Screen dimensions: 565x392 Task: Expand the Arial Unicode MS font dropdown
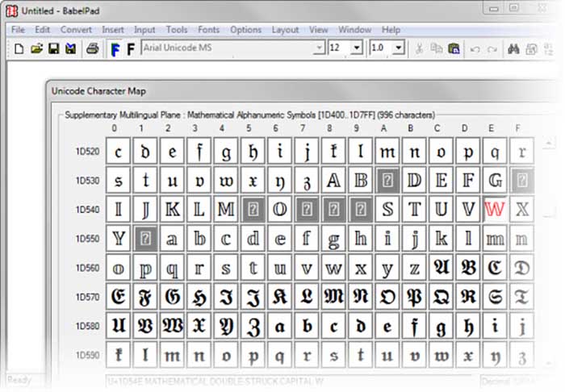[319, 48]
